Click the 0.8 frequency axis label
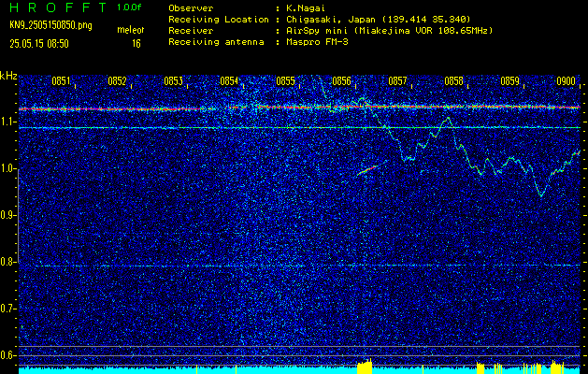588x374 pixels. [x=7, y=262]
